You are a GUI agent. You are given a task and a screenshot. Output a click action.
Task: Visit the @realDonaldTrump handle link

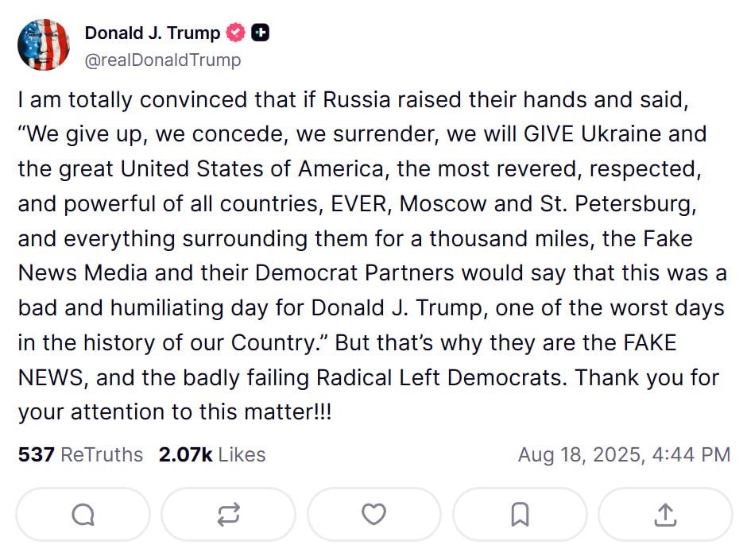tap(163, 60)
